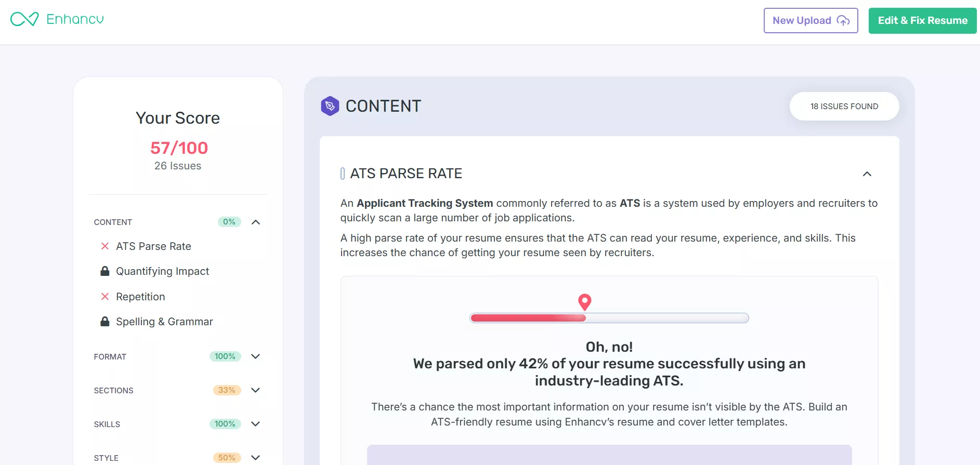The width and height of the screenshot is (980, 465).
Task: Click the battery icon beside ATS PARSE RATE
Action: click(342, 174)
